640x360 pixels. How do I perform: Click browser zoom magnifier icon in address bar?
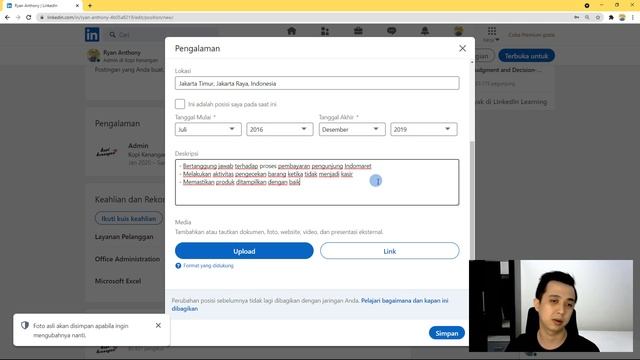tap(587, 17)
